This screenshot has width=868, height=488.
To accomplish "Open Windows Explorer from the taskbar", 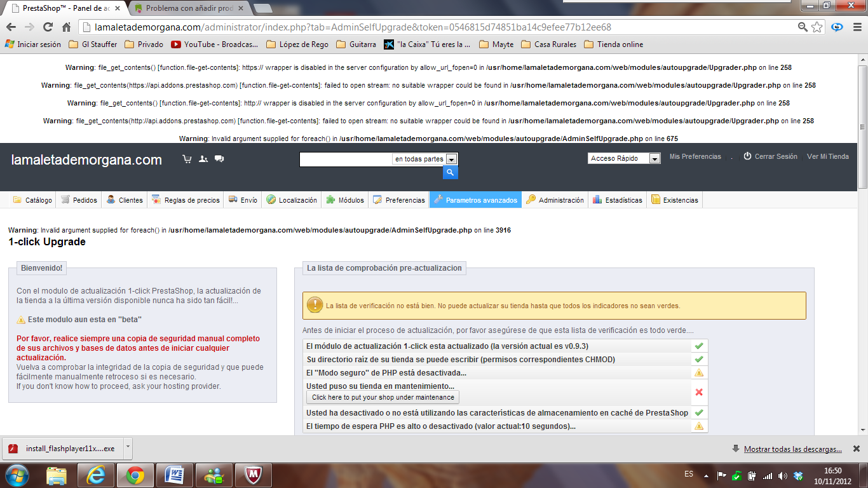I will point(57,475).
